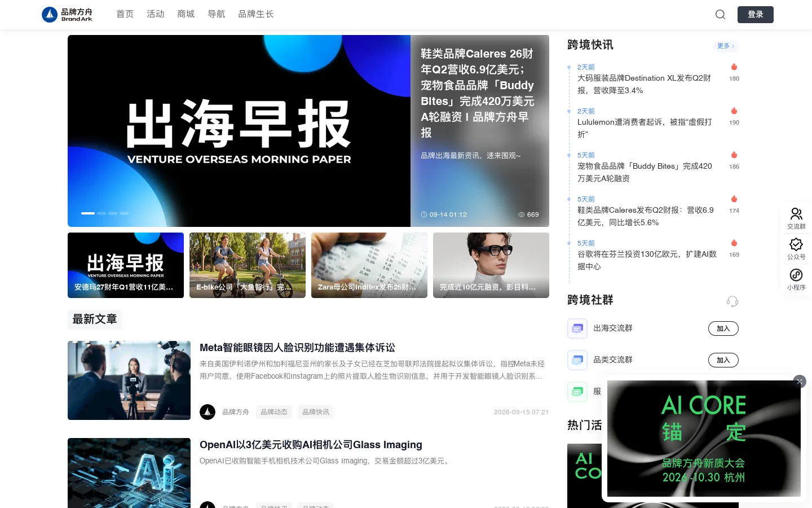Open article Meta智能眼镜因人脸识别功能遭遇集体诉讼

(297, 348)
